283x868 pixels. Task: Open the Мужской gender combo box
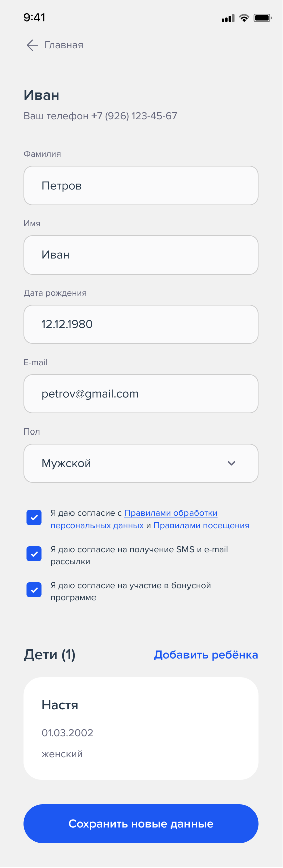point(141,463)
